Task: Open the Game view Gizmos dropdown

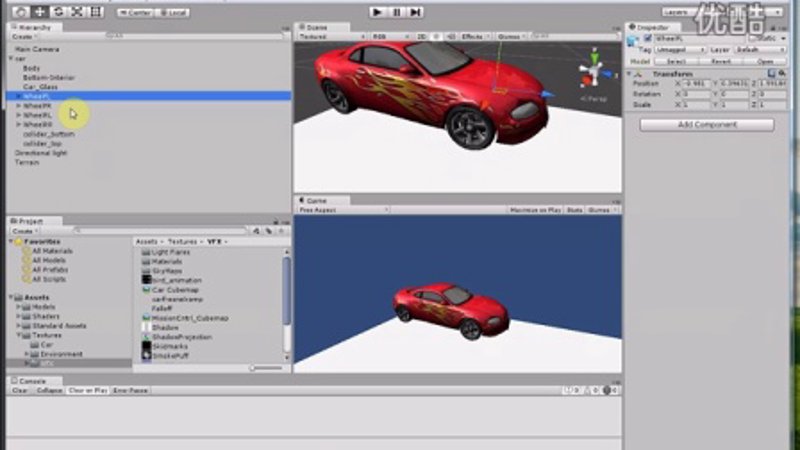Action: [602, 210]
